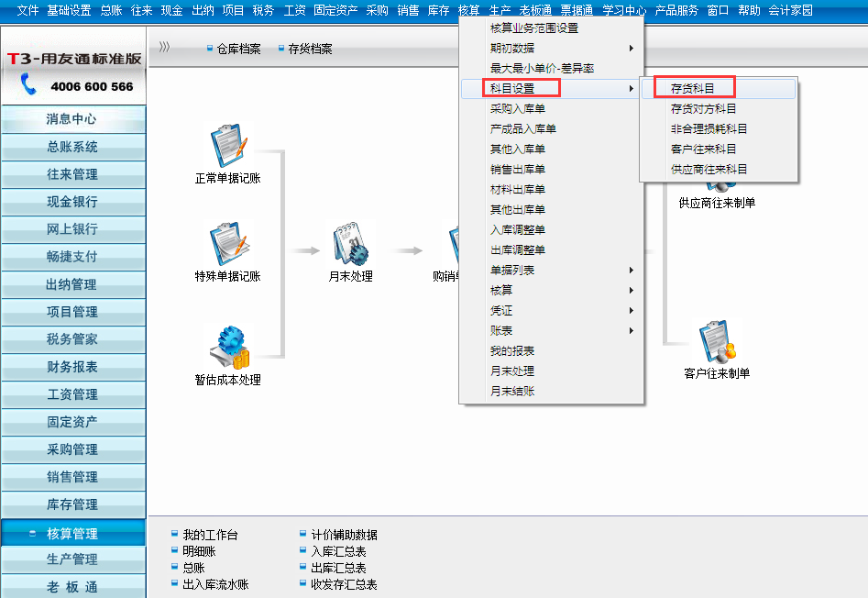Switch to 库存管理 in sidebar
This screenshot has height=598, width=868.
pos(72,504)
